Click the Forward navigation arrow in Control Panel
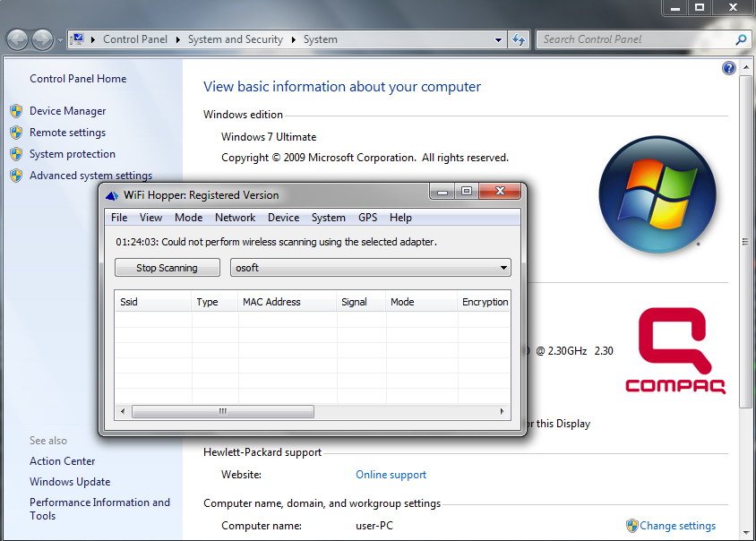 pyautogui.click(x=42, y=39)
